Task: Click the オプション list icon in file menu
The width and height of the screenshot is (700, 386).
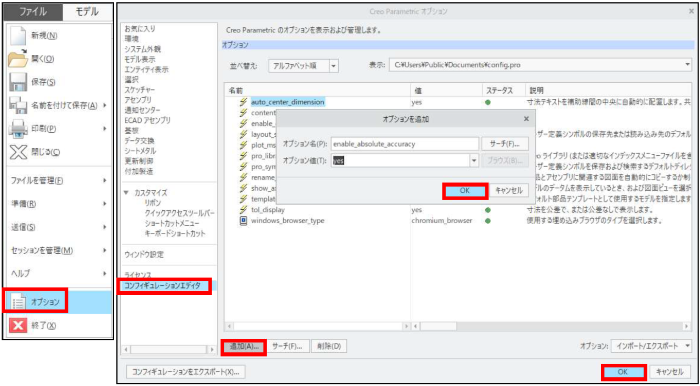Action: (x=18, y=302)
